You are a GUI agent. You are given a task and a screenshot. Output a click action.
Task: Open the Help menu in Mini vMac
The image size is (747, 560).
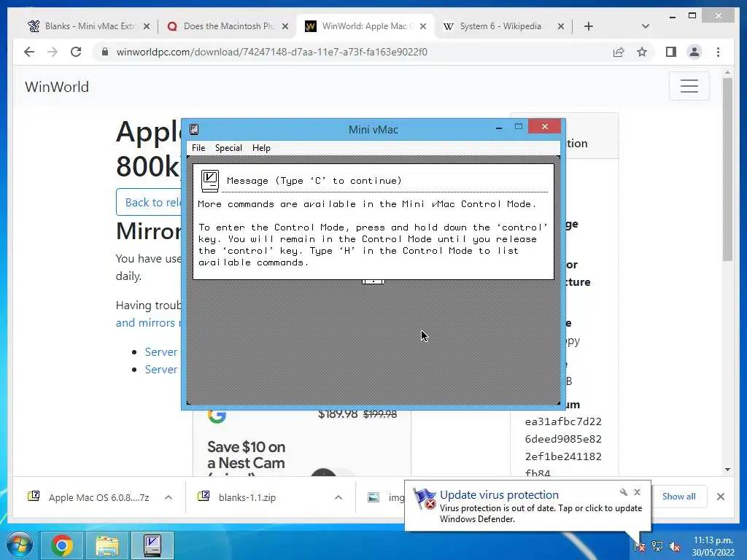tap(261, 148)
